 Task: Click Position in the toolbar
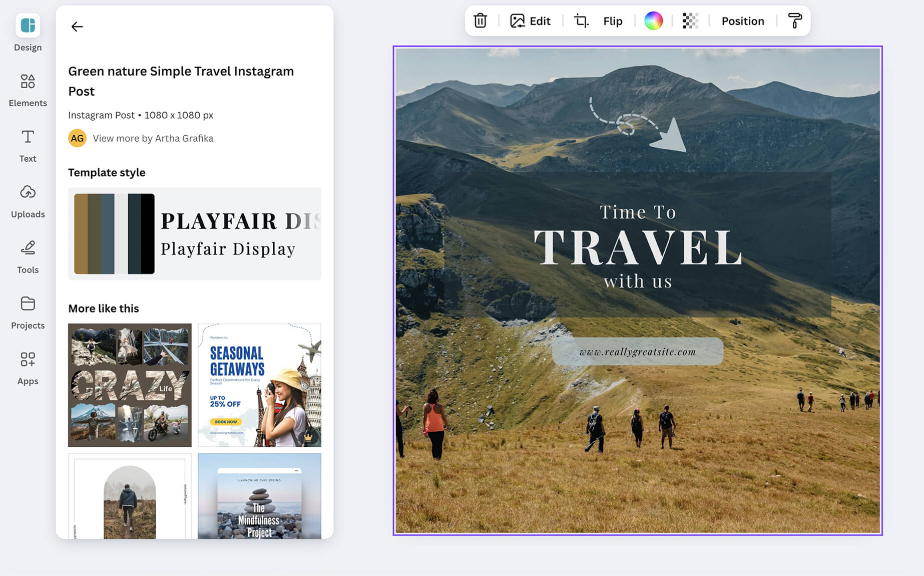pyautogui.click(x=743, y=21)
